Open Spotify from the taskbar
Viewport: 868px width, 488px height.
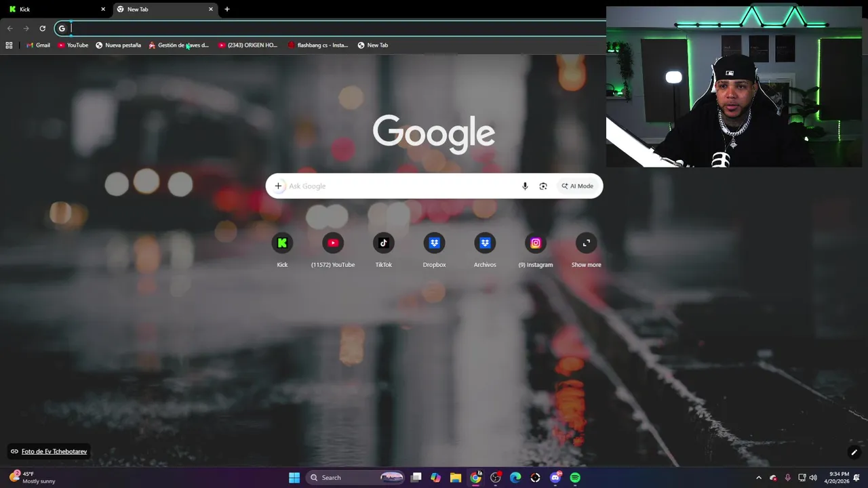click(575, 478)
